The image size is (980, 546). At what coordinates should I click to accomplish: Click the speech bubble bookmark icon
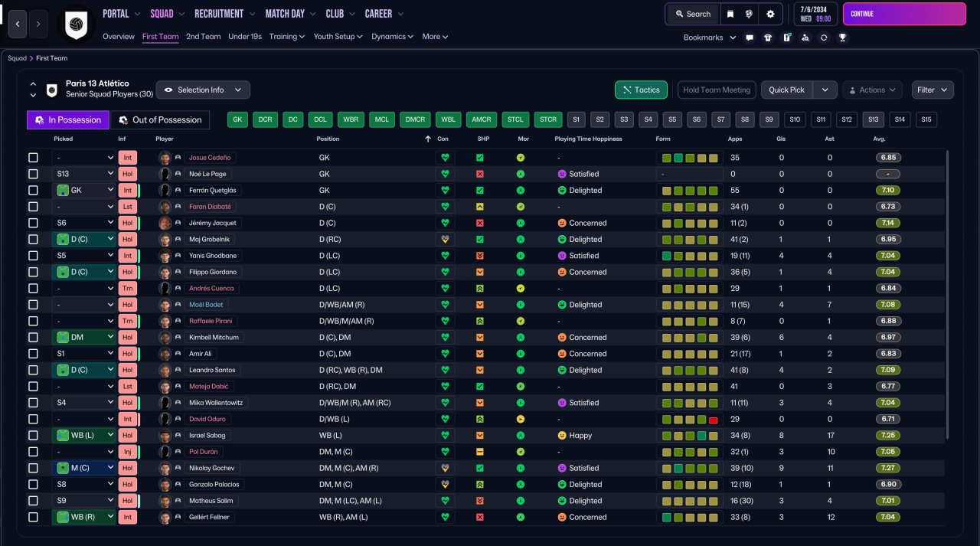tap(750, 38)
